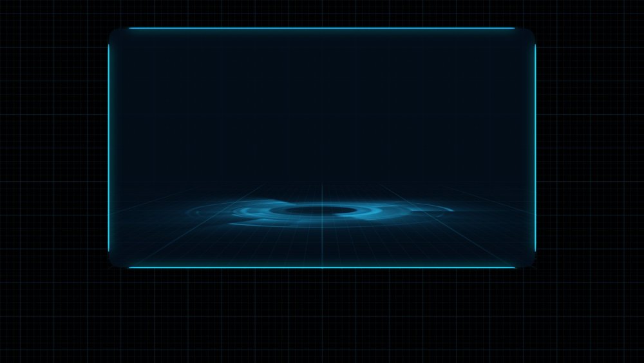Click the right outer segment of the hologram disc
The height and width of the screenshot is (363, 644).
(x=431, y=208)
